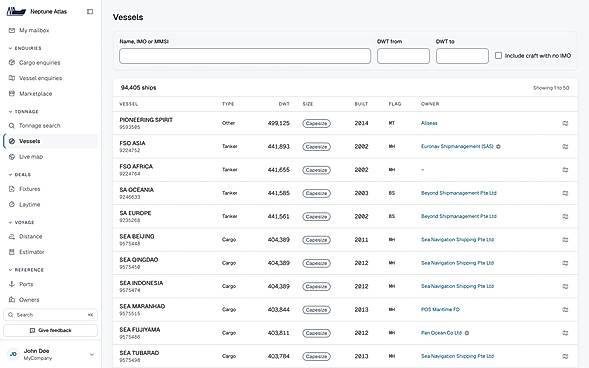Select vessel name PIONEERING SPIRIT
589x368 pixels.
(x=146, y=120)
